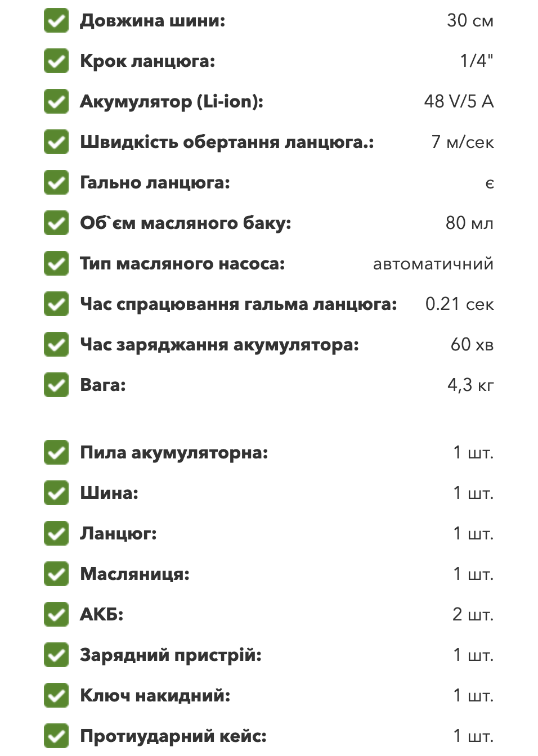This screenshot has width=538, height=756.
Task: Select the green check icon for Акумулятор (Li-ion)
Action: (56, 102)
